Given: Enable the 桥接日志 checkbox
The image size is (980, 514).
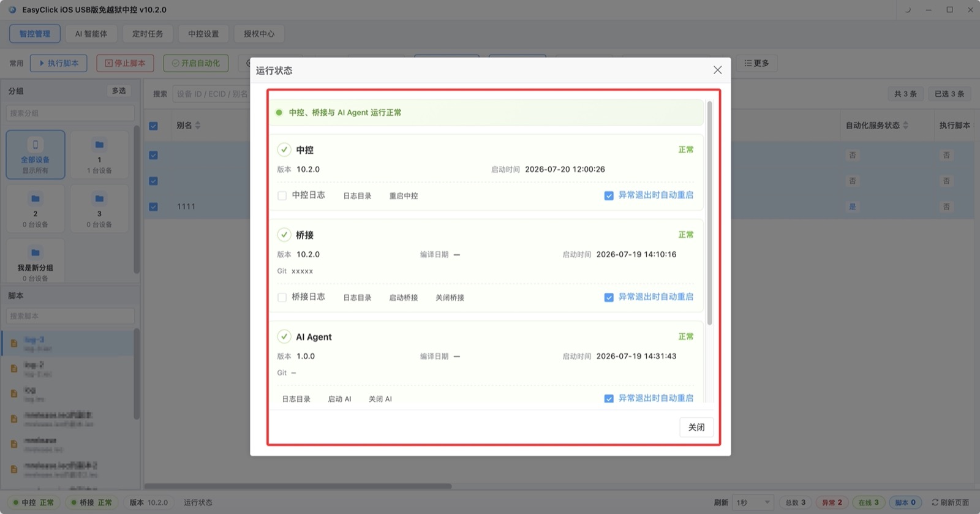Looking at the screenshot, I should click(282, 297).
